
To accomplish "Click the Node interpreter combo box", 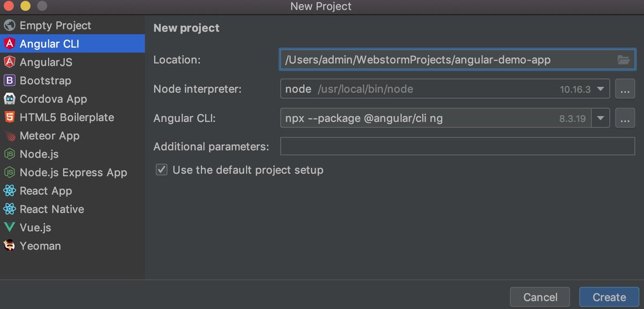I will [445, 89].
